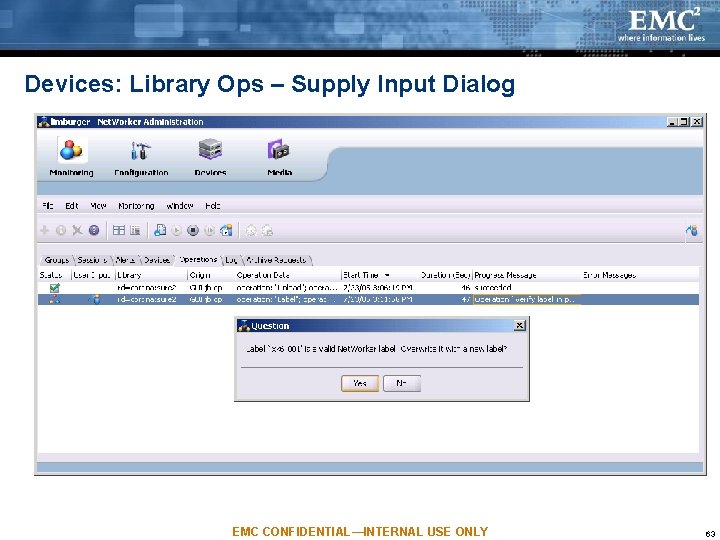Switch to the Groups tab
Image resolution: width=720 pixels, height=540 pixels.
pos(56,260)
